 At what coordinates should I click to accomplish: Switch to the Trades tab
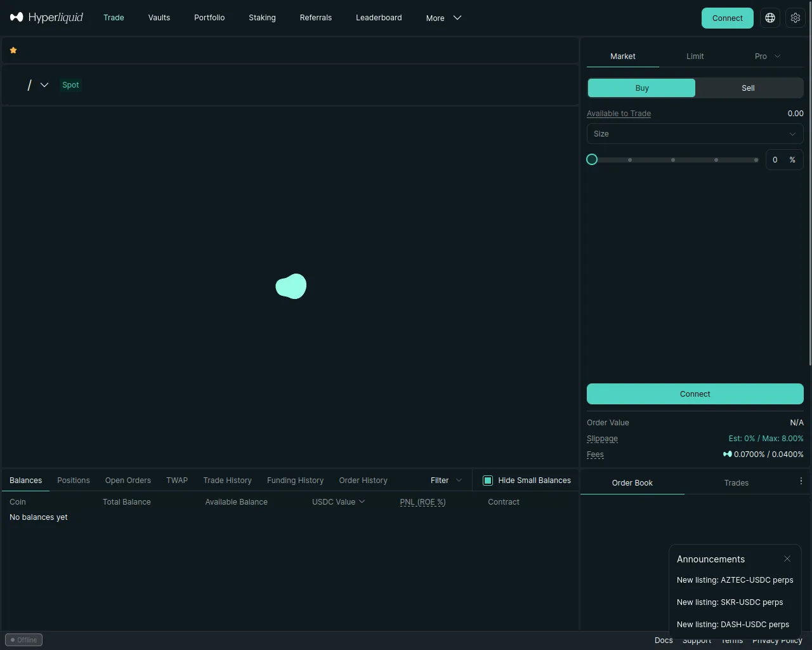point(737,483)
